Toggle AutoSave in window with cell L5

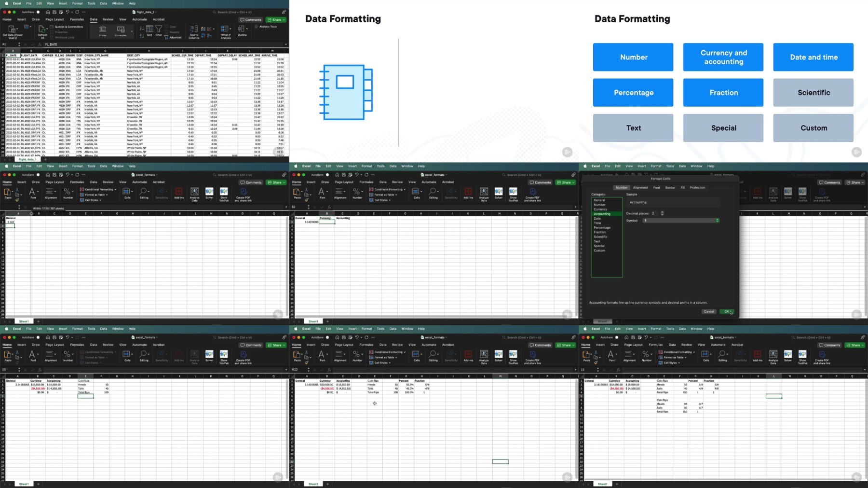coord(617,337)
